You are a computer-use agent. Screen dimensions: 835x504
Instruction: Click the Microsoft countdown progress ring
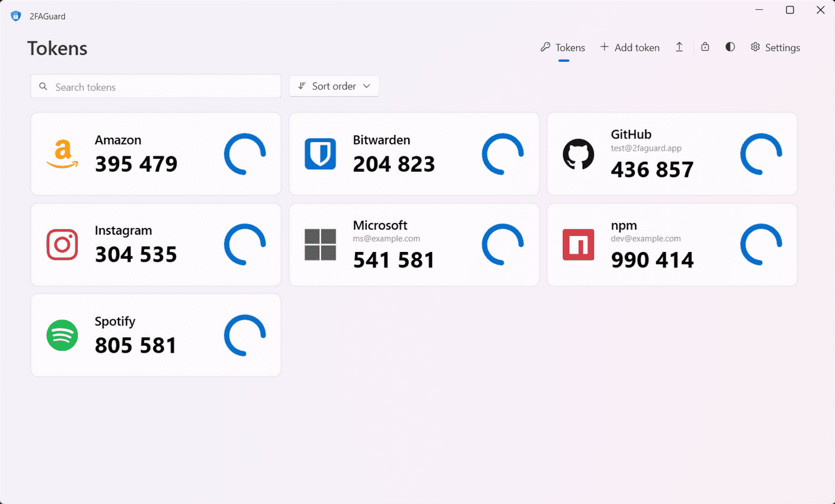tap(503, 245)
